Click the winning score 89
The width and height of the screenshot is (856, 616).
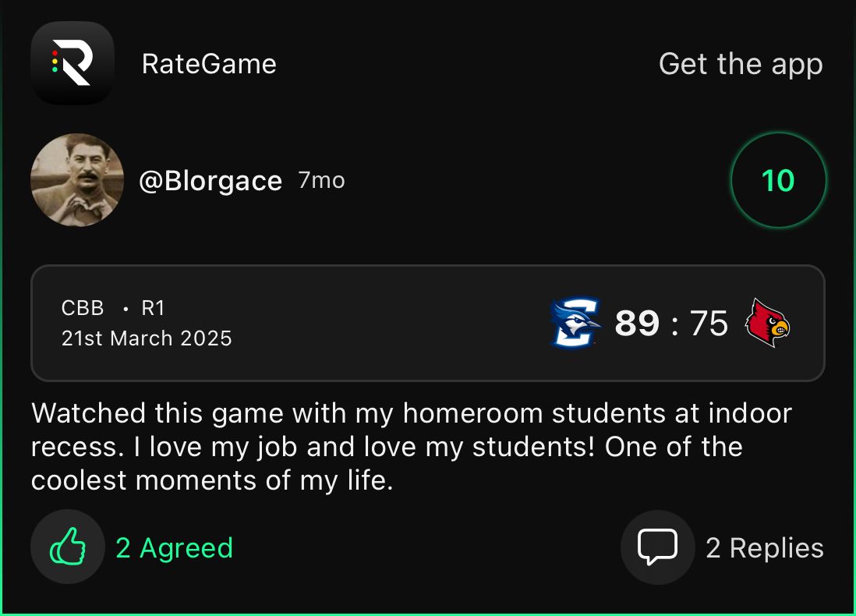coord(637,323)
